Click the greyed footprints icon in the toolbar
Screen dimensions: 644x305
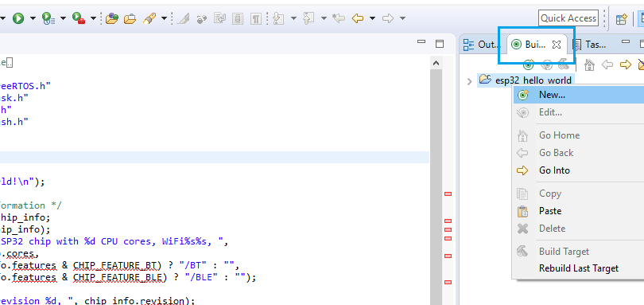point(202,18)
